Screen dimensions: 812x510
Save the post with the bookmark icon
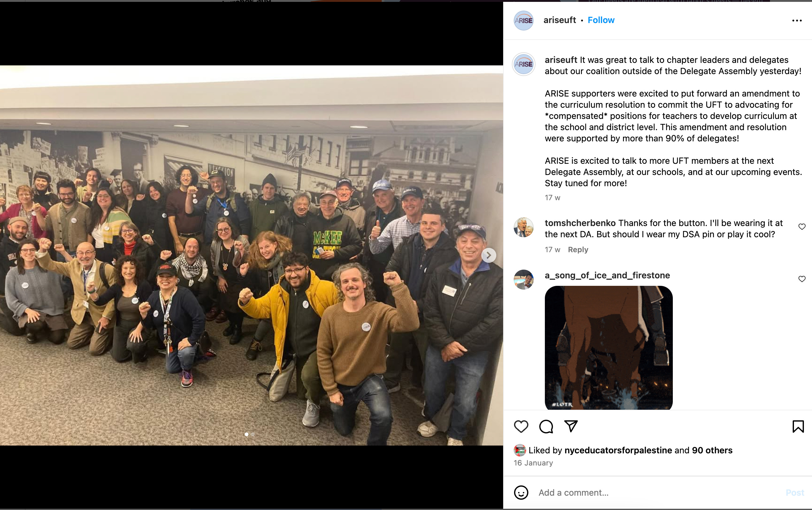pos(798,426)
